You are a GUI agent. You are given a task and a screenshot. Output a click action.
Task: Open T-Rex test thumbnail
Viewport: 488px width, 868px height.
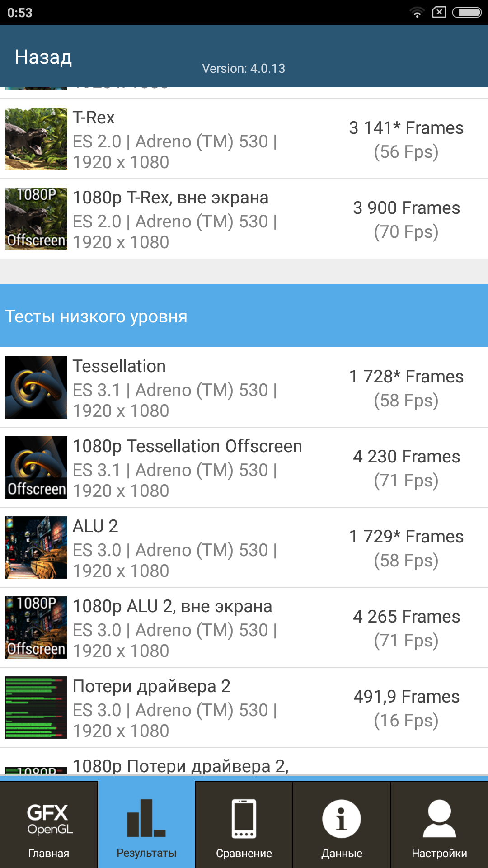point(36,139)
